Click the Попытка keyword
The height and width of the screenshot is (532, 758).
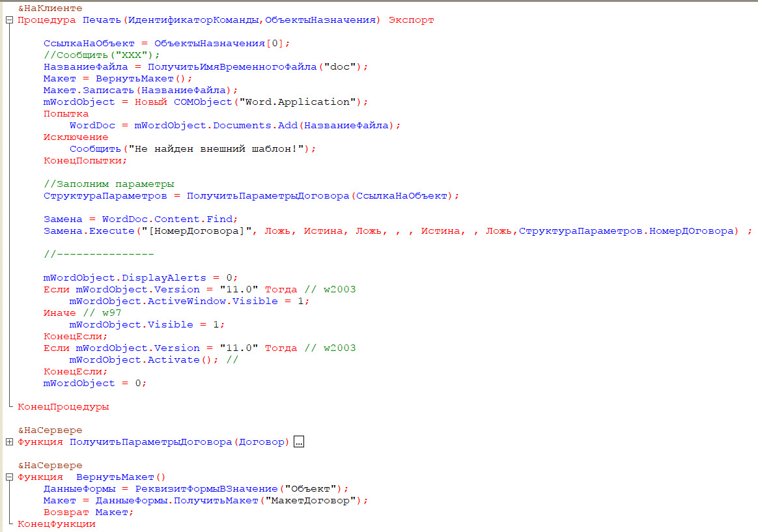66,114
